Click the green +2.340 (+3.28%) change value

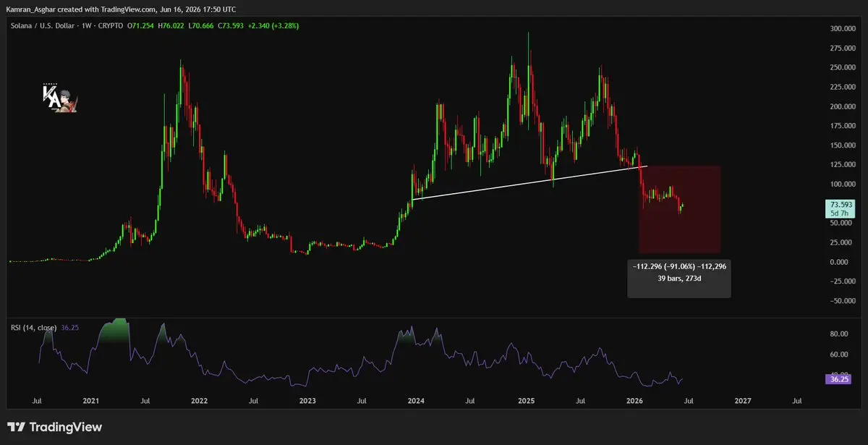(273, 25)
